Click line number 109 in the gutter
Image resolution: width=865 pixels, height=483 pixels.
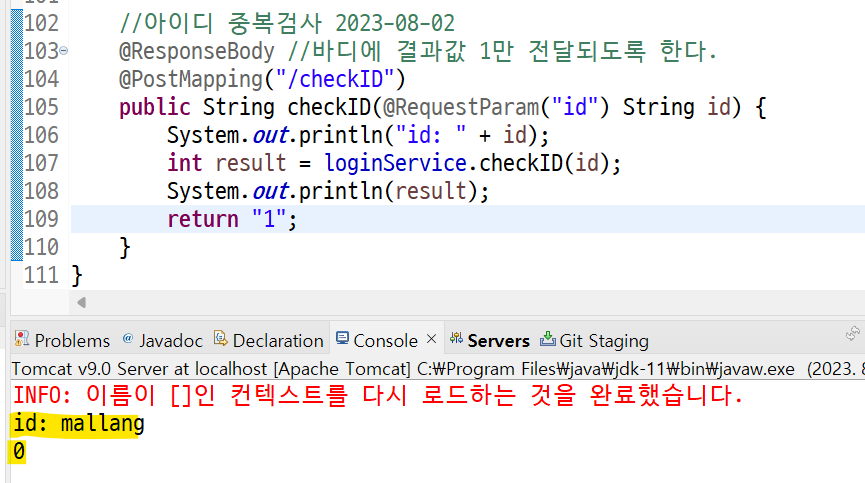41,219
